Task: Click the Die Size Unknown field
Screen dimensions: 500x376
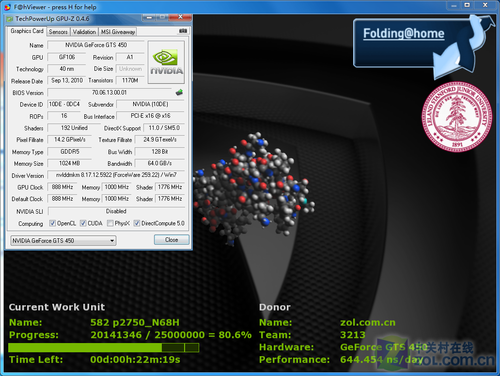Action: coord(130,69)
